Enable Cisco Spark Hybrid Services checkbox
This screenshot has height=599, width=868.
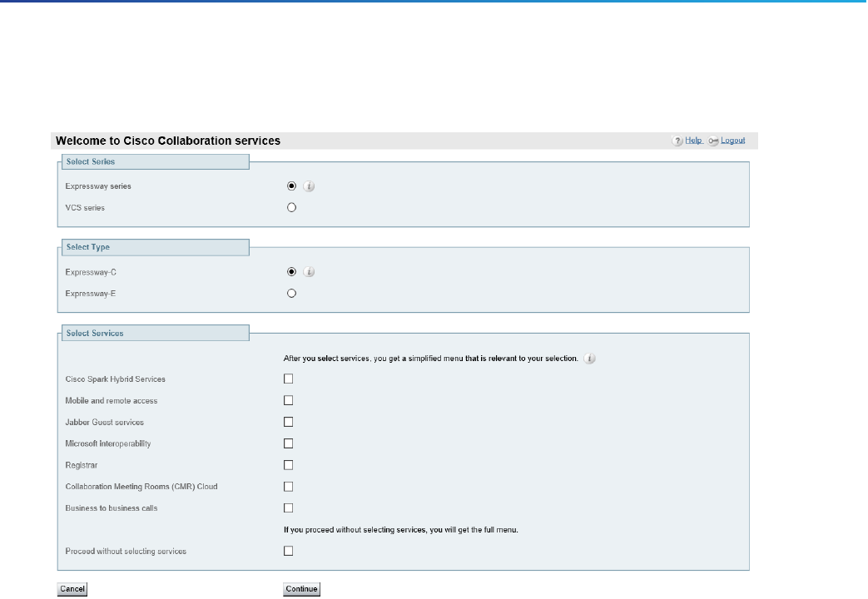[x=289, y=379]
